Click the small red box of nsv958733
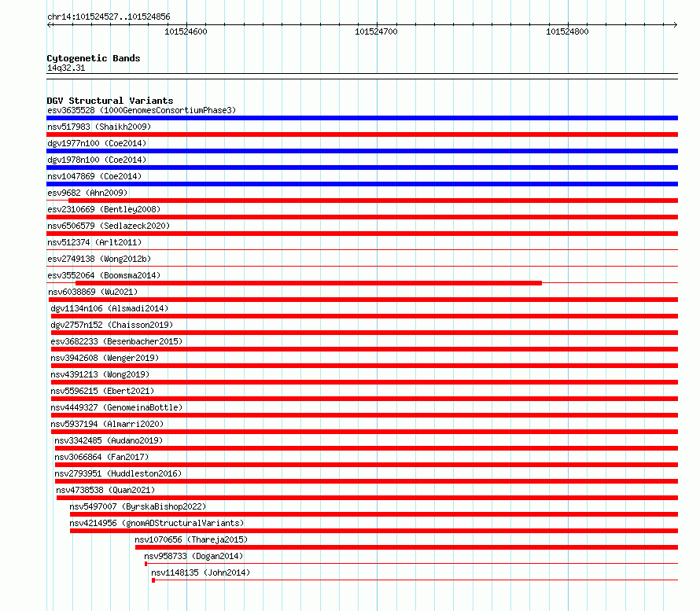Screen dimensions: 700x611 click(146, 564)
